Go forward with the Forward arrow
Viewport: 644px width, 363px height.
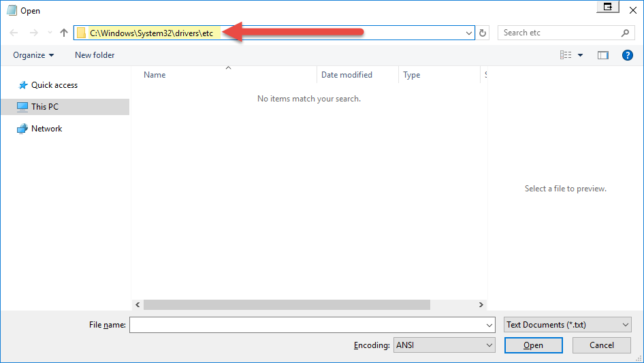pos(33,33)
